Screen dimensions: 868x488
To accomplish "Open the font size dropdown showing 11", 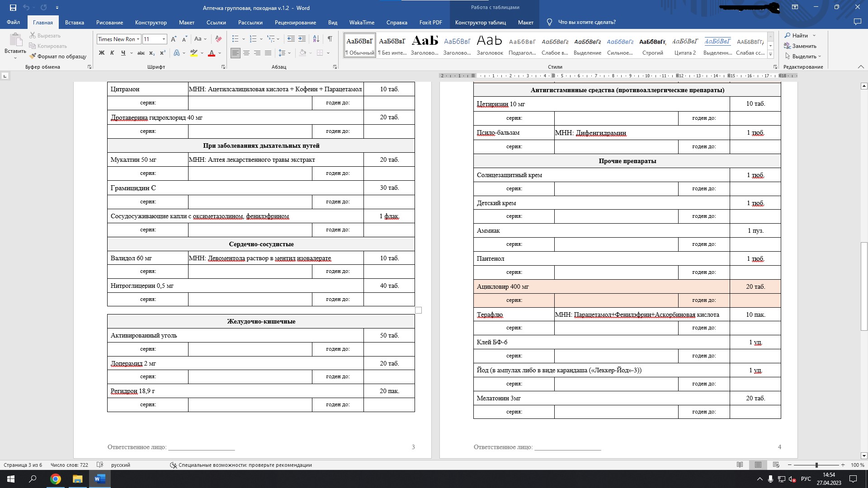I will [164, 39].
